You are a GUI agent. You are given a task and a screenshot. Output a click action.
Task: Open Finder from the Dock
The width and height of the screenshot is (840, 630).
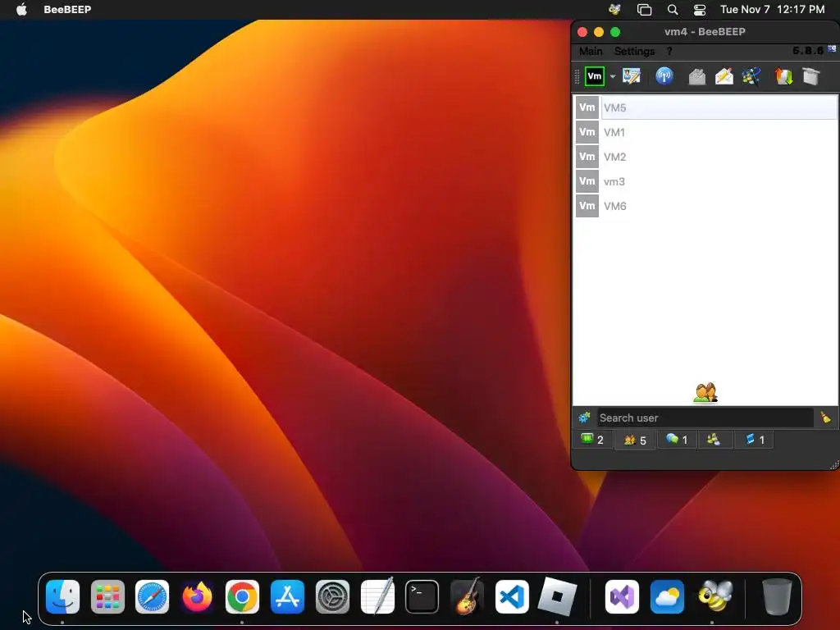point(62,596)
